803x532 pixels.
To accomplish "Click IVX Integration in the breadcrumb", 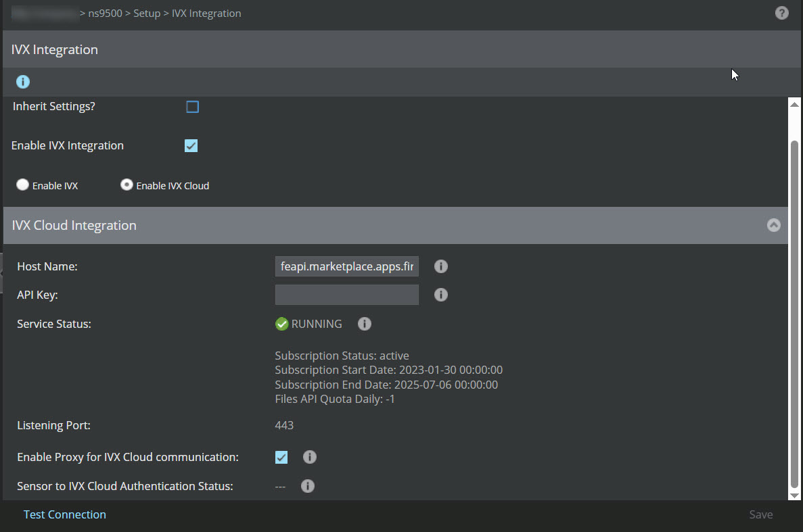I will coord(206,14).
